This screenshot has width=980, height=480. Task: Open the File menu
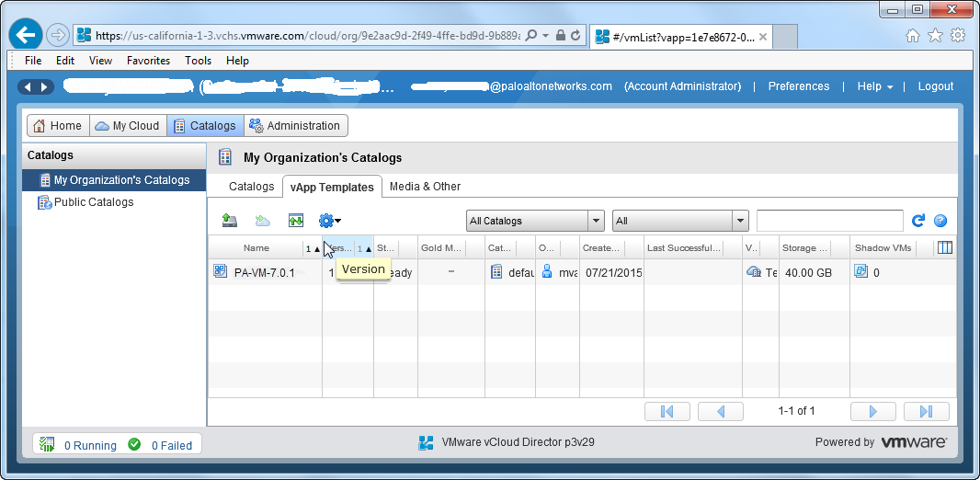click(x=33, y=61)
